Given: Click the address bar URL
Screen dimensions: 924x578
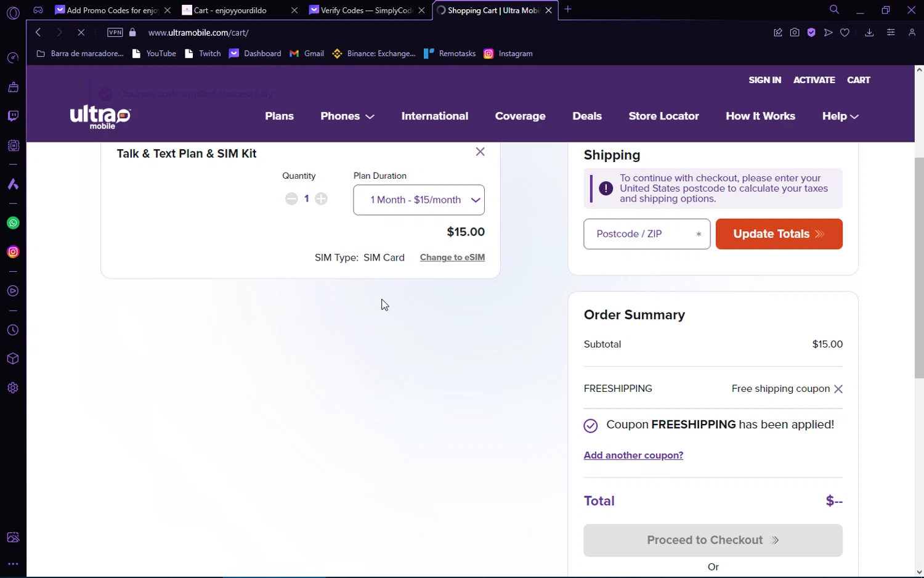Looking at the screenshot, I should [x=198, y=33].
